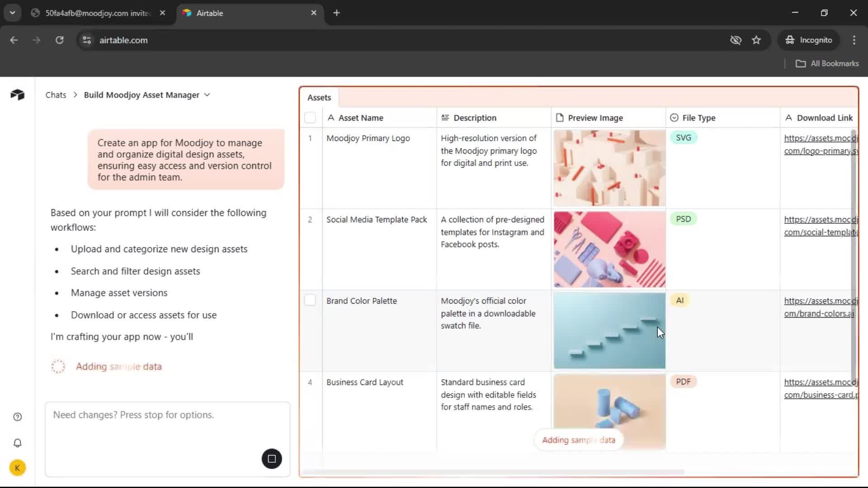Open the logo-primary download link
The image size is (868, 488).
[821, 145]
